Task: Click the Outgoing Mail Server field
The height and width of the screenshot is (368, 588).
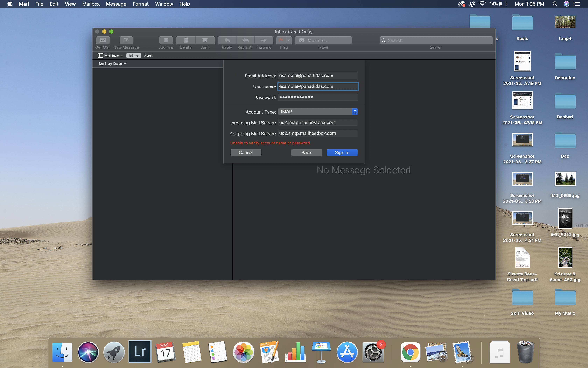Action: click(x=318, y=133)
